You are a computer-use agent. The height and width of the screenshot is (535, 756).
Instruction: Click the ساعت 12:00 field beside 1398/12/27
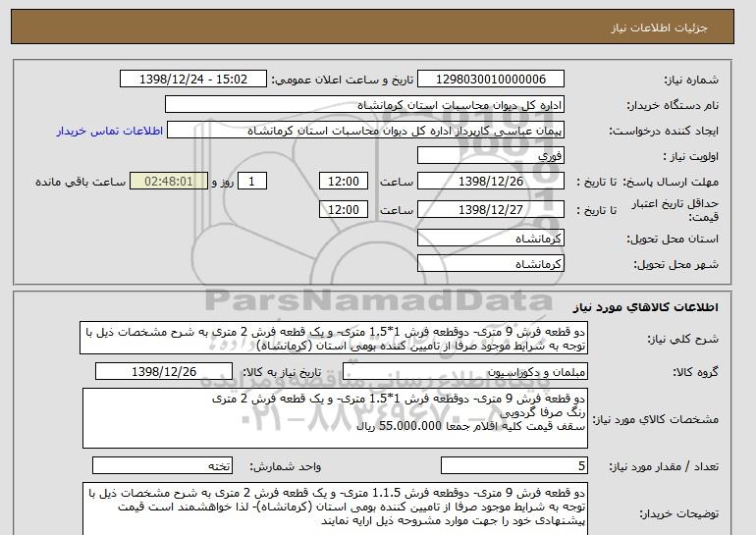coord(344,210)
